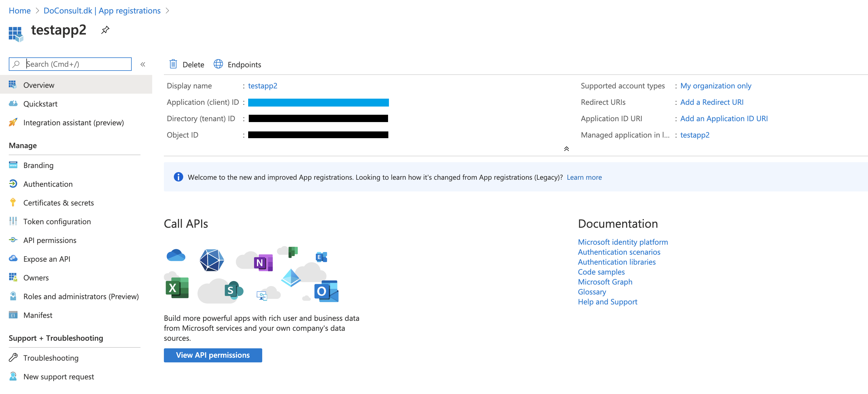This screenshot has width=868, height=394.
Task: Open the Code samples link
Action: click(601, 272)
